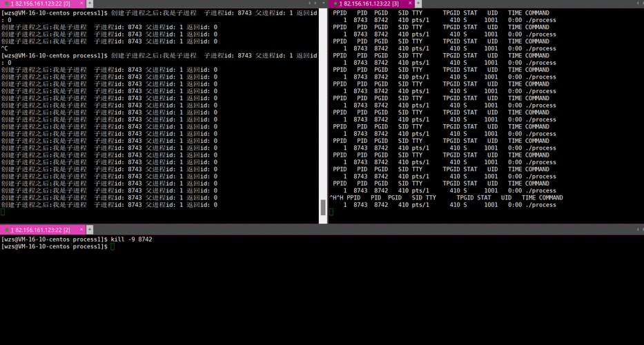Add new tab next to session [0]

point(90,4)
